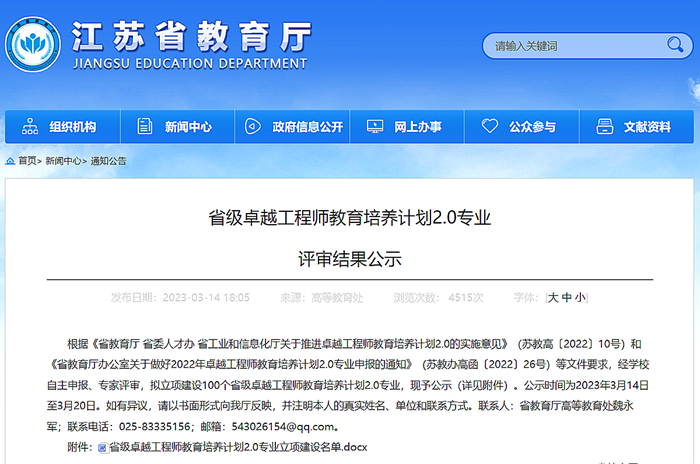This screenshot has height=464, width=700.
Task: Click the home icon in the breadcrumb
Action: click(x=9, y=160)
